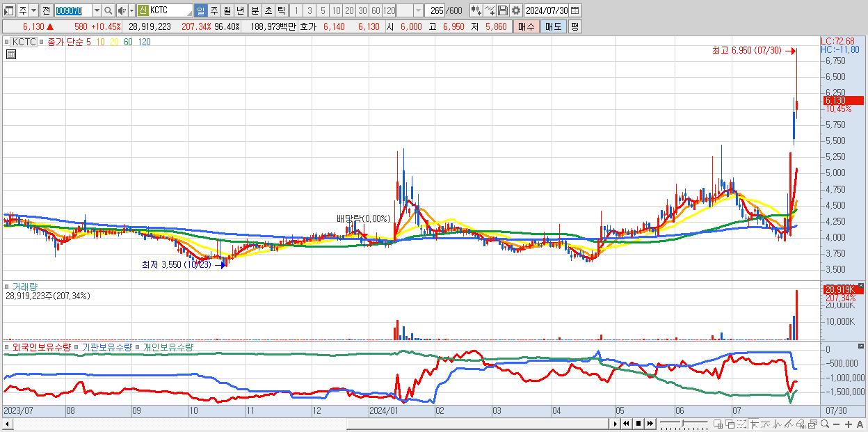Click the replay speed slider handle

(x=682, y=422)
